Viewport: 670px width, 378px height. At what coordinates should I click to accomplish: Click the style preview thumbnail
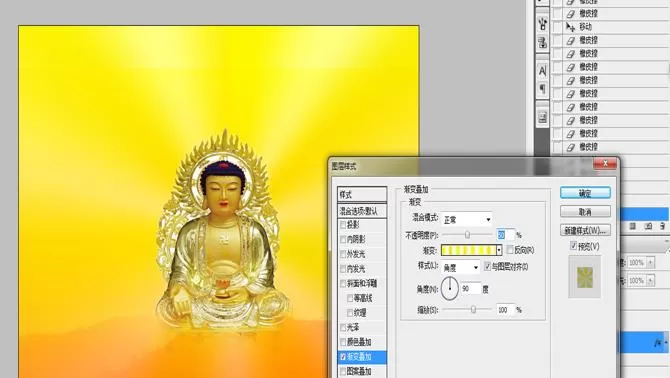[x=585, y=277]
